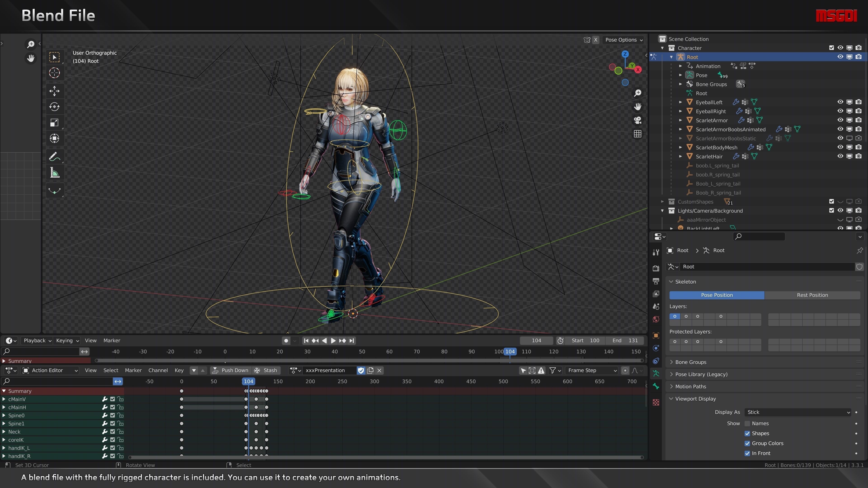Select the Move tool

click(54, 91)
